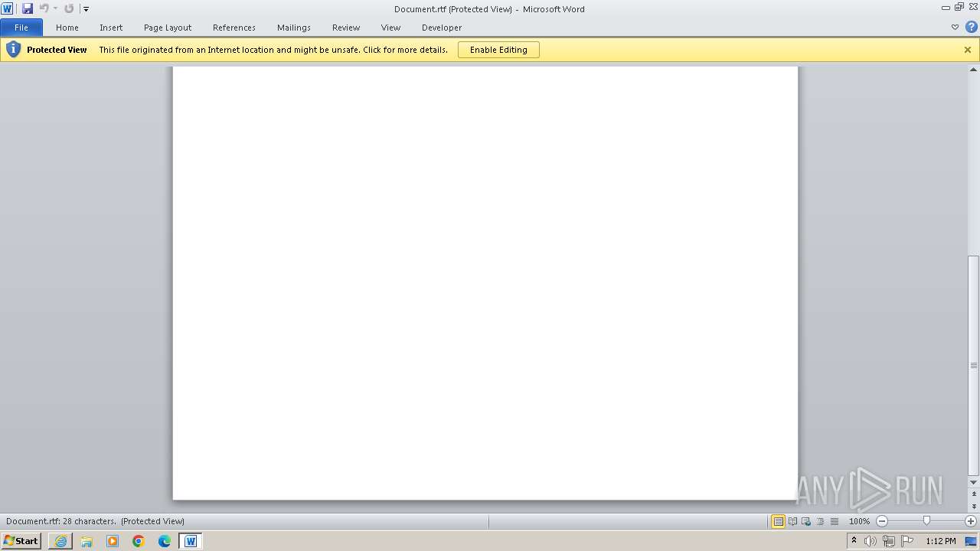Click the Zoom Out minus button
The height and width of the screenshot is (551, 980).
click(882, 521)
